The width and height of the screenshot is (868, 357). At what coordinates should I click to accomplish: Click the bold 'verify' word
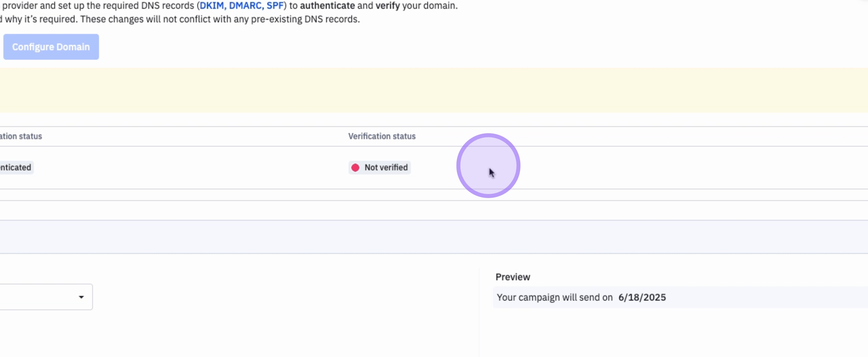(387, 6)
